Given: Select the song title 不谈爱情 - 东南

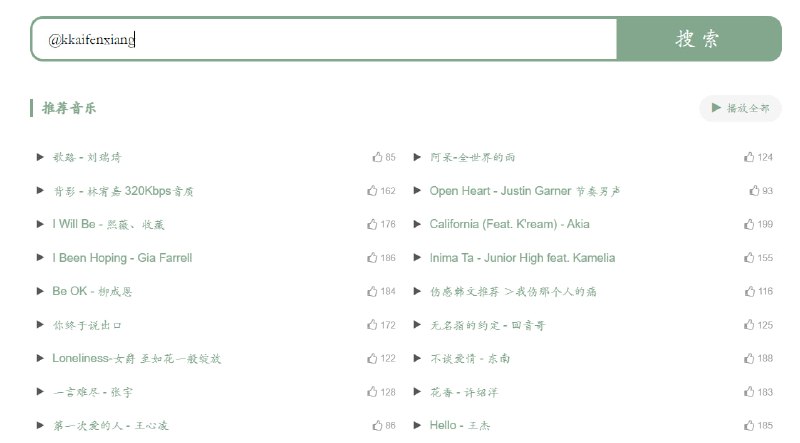Looking at the screenshot, I should click(x=469, y=358).
